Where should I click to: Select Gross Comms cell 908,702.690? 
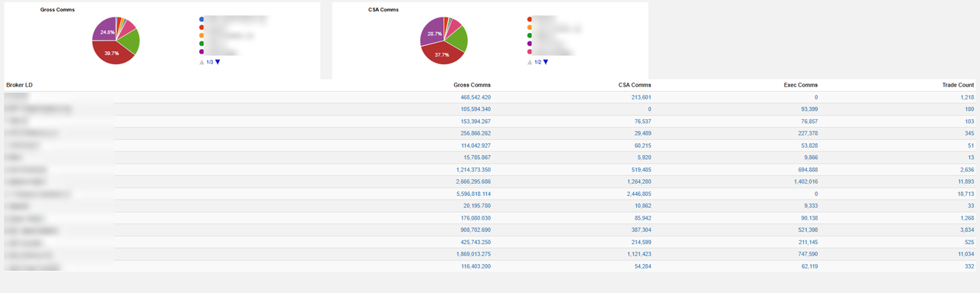click(x=475, y=230)
